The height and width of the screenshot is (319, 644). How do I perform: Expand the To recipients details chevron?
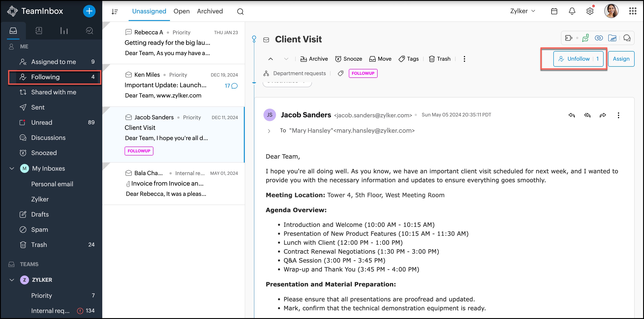pos(269,131)
